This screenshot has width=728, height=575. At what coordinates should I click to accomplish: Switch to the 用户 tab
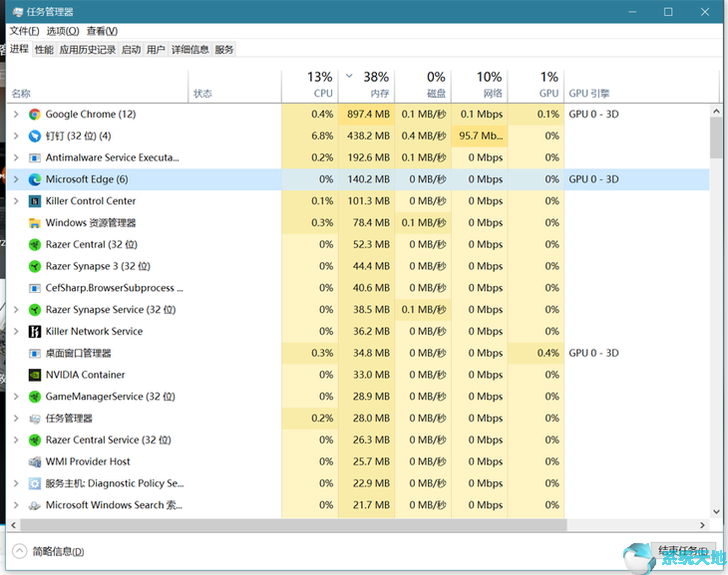156,50
